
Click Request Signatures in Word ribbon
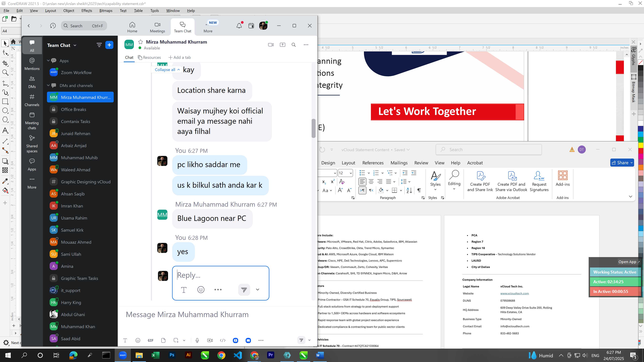[539, 181]
